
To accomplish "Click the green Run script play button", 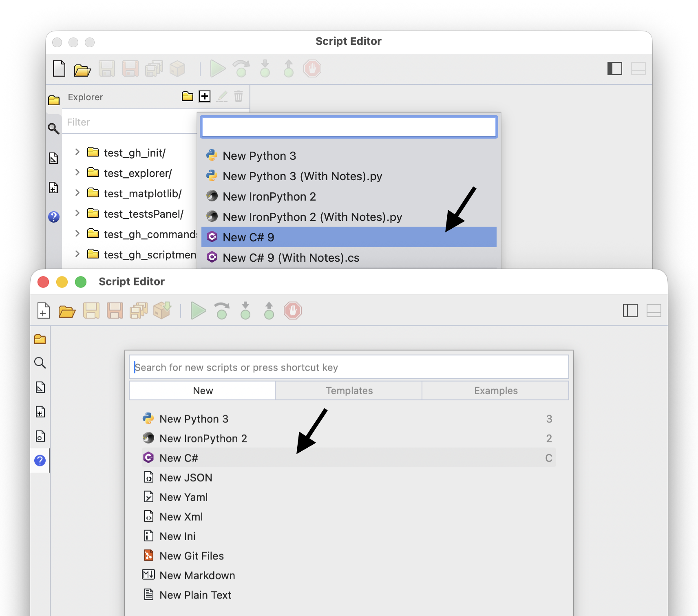I will tap(198, 311).
